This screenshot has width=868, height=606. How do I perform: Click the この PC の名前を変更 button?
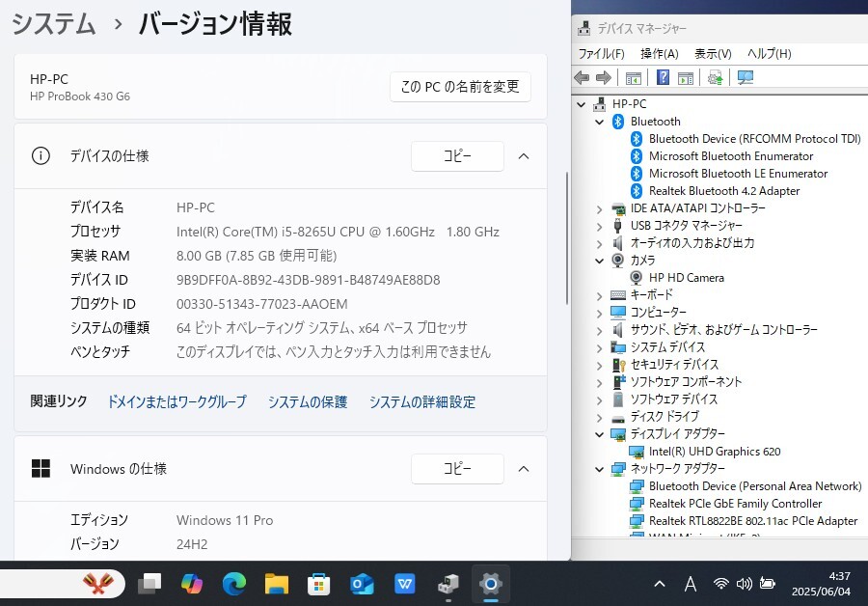(460, 86)
